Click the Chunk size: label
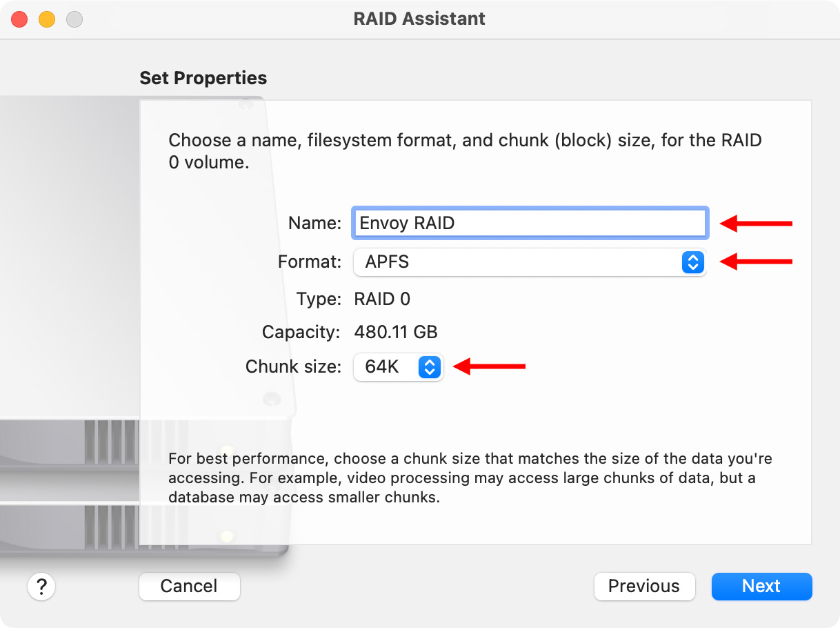 pyautogui.click(x=293, y=367)
